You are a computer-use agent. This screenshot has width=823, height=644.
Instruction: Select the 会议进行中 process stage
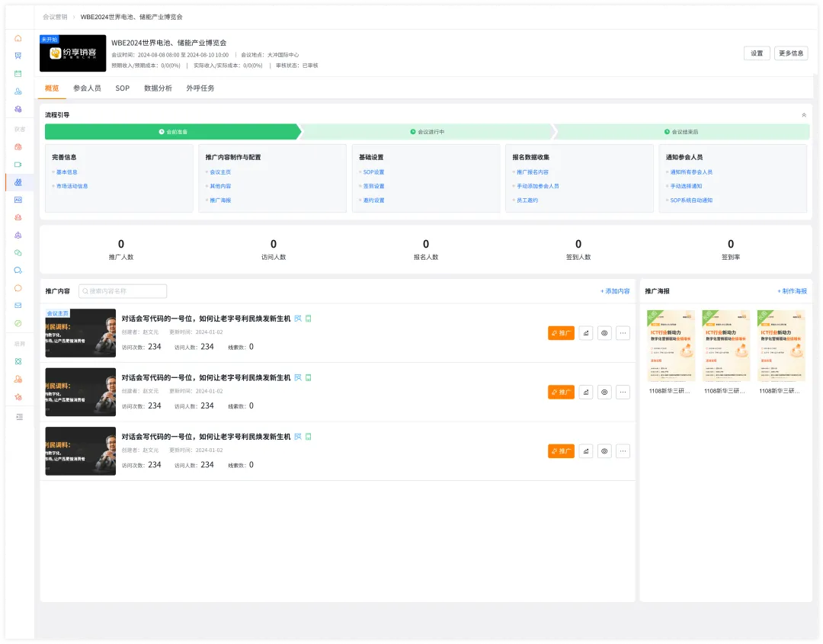tap(428, 132)
